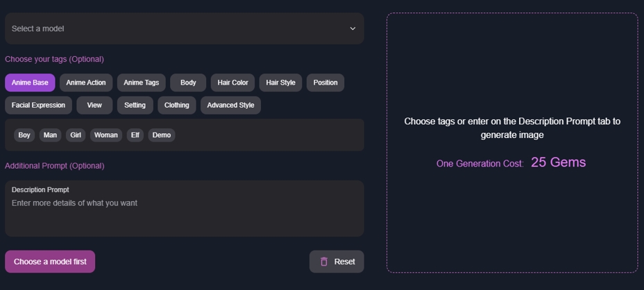Click the 25 Gems cost text

(x=558, y=162)
